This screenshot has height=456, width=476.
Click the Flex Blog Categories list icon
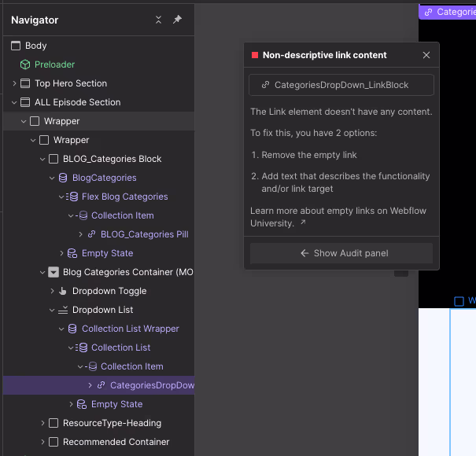point(72,197)
